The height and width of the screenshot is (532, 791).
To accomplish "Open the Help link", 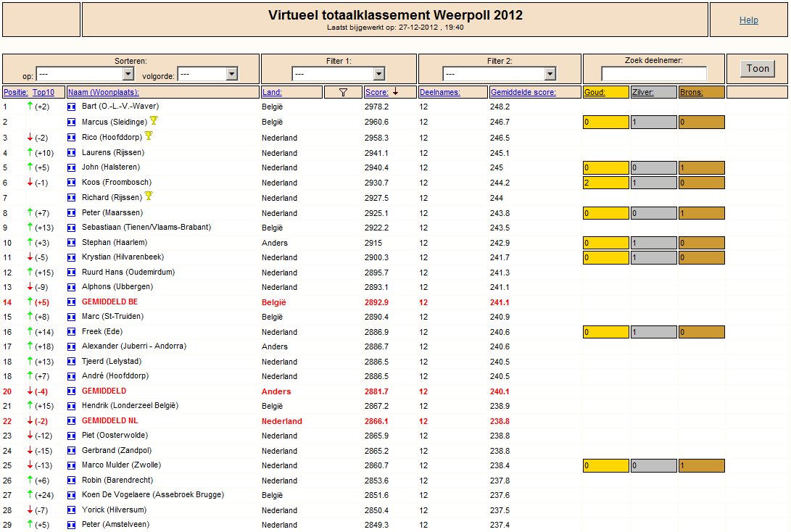I will pos(749,20).
